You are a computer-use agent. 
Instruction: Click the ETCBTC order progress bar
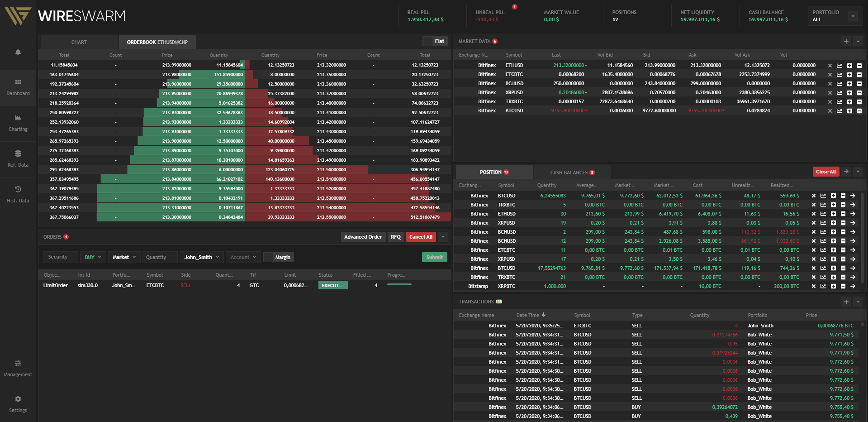pyautogui.click(x=399, y=284)
